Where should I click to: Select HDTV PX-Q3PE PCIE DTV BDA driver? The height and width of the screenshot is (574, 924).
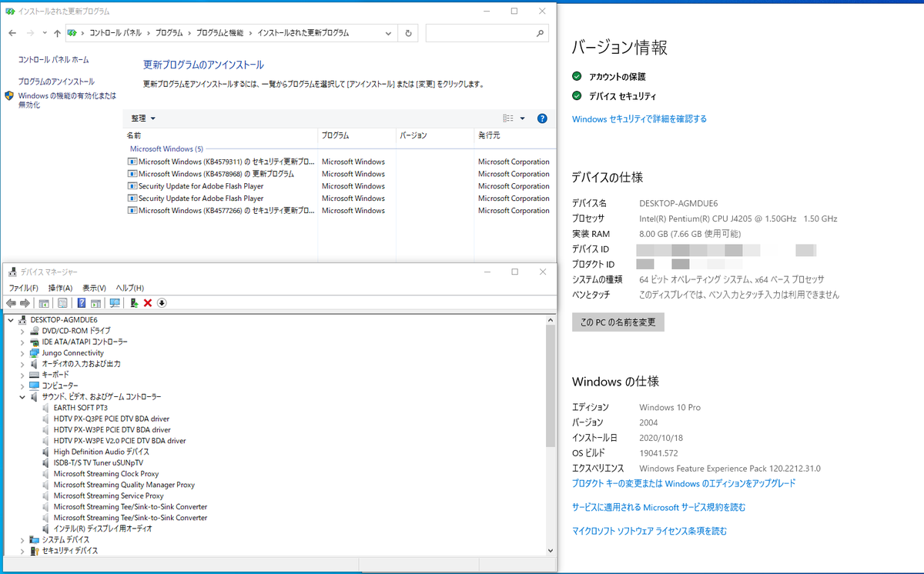[111, 419]
